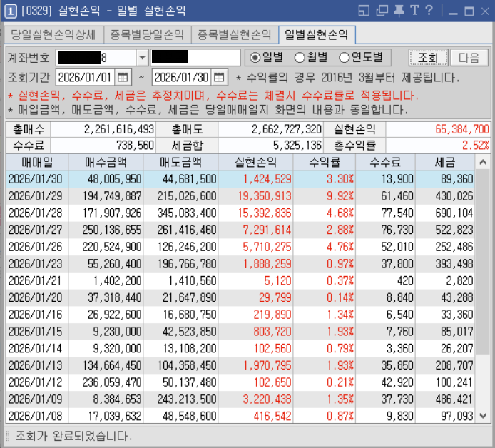
Task: Click the account name field beside account number
Action: click(x=195, y=58)
